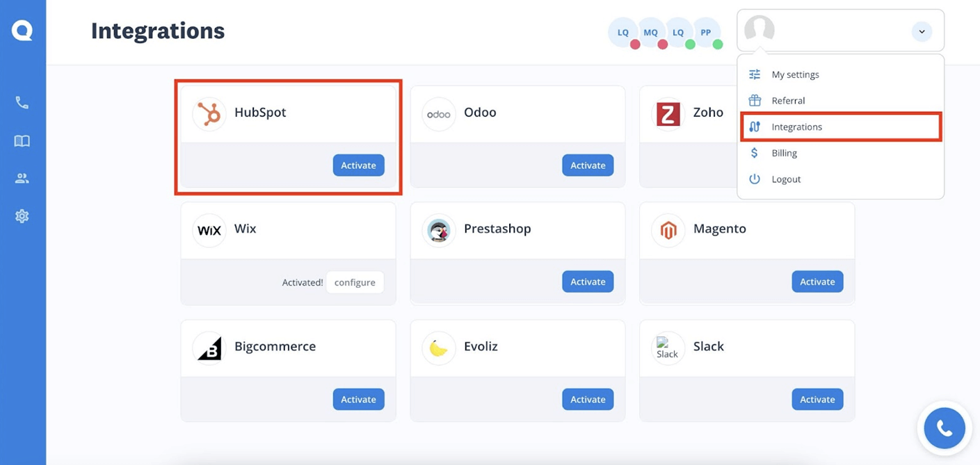
Task: Click the Odoo card title text
Action: click(480, 113)
